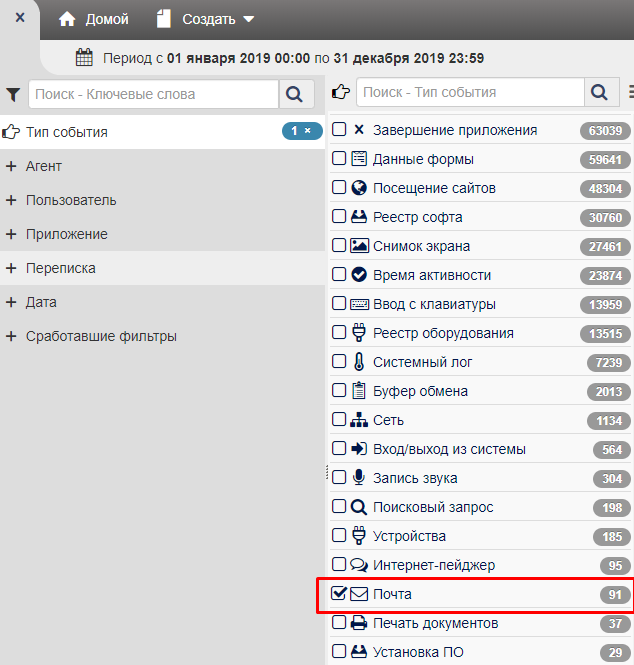The image size is (634, 665).
Task: Click the Запись звука label
Action: [x=415, y=478]
